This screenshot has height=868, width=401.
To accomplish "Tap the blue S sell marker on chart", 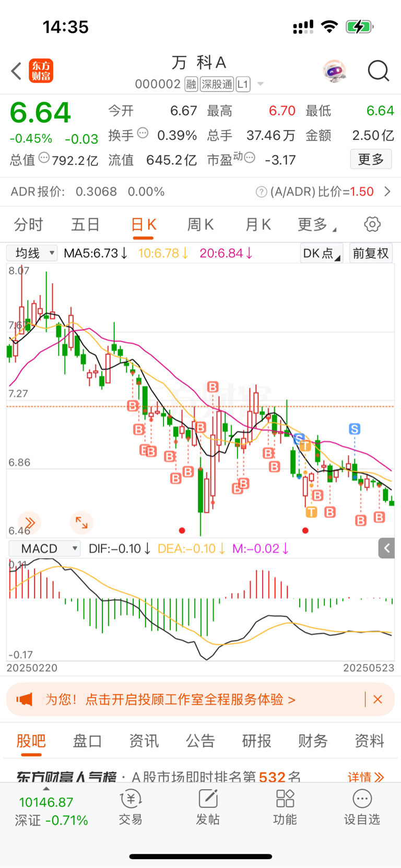I will (355, 429).
